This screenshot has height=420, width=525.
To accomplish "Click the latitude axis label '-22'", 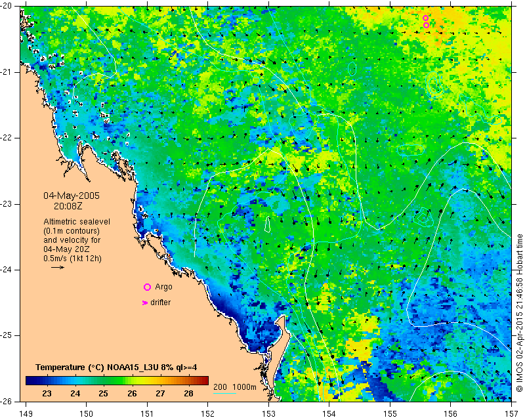I will (x=7, y=138).
